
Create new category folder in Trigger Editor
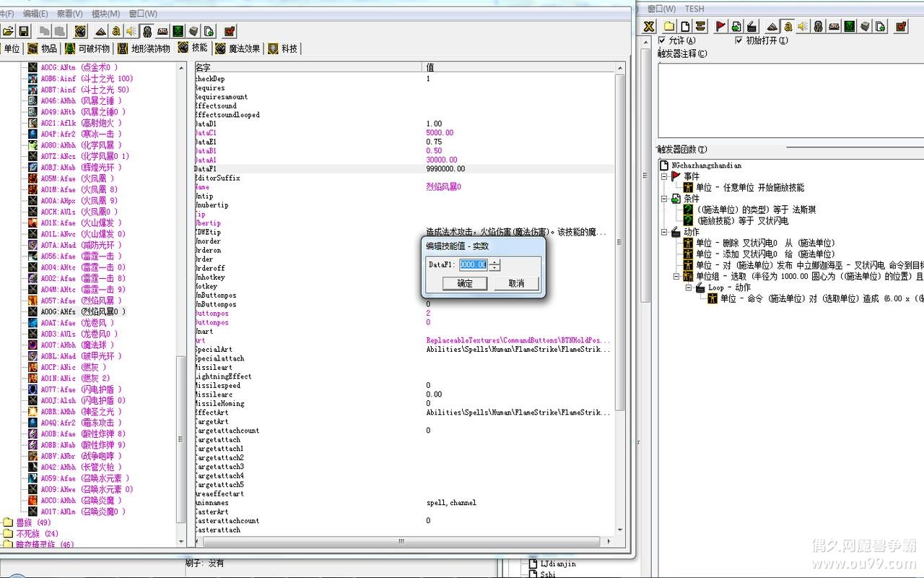pos(669,27)
